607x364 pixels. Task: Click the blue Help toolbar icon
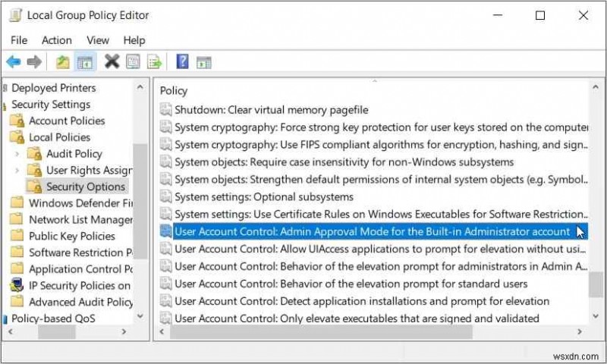tap(182, 61)
